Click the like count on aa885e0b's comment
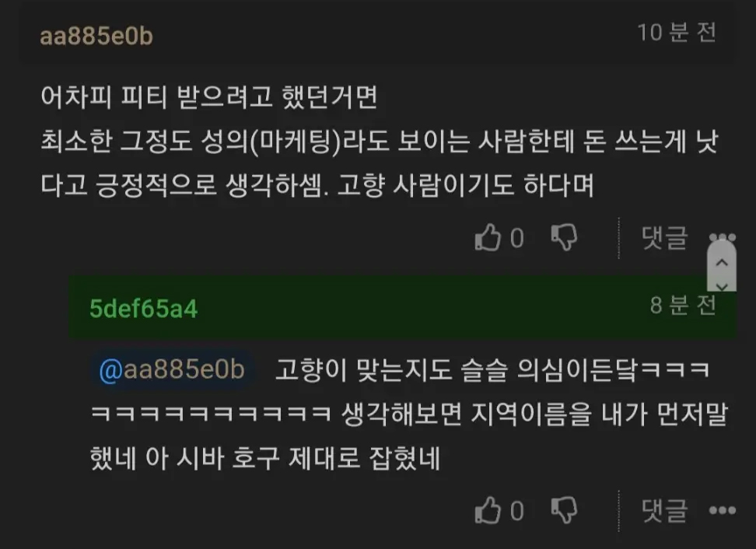 click(x=517, y=238)
